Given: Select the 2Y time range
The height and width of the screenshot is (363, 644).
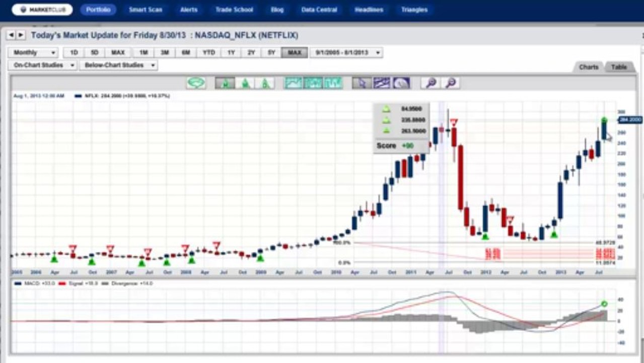Looking at the screenshot, I should click(x=251, y=52).
